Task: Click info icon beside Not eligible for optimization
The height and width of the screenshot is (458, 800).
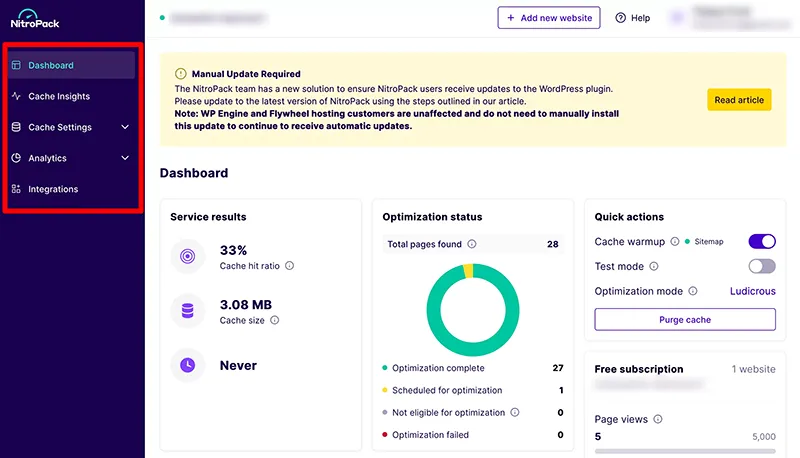Action: point(515,412)
